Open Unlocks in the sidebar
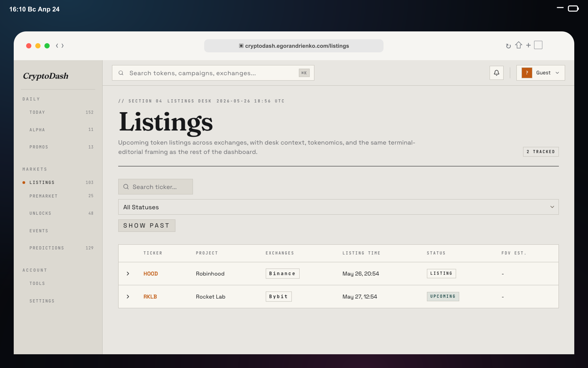This screenshot has width=588, height=368. pos(58,213)
